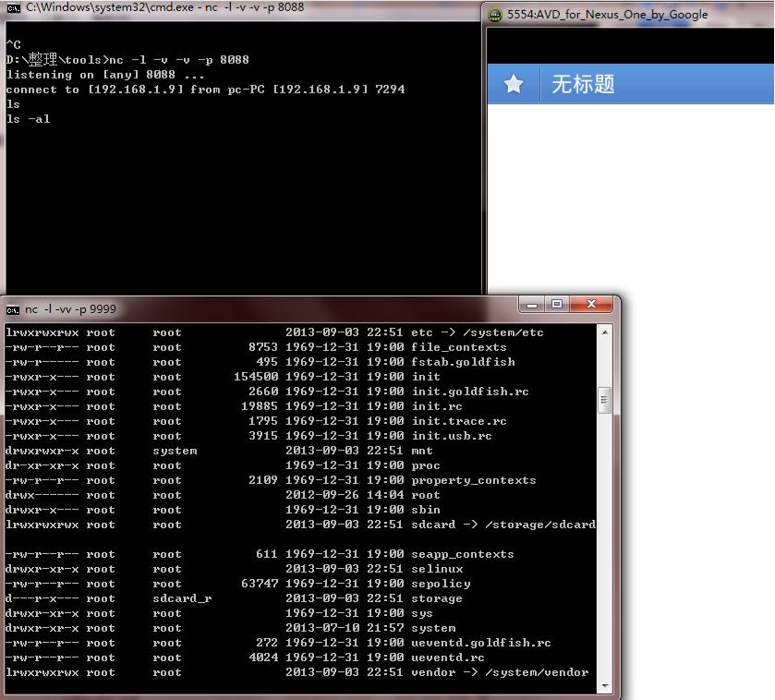Image resolution: width=775 pixels, height=700 pixels.
Task: Click the 'ueventd.rc' file name
Action: tap(448, 658)
